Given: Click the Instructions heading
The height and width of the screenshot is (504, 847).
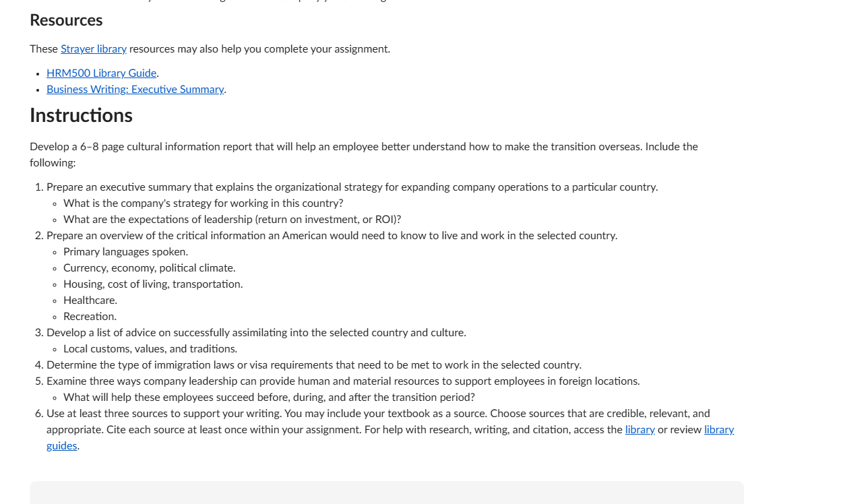Looking at the screenshot, I should point(81,115).
